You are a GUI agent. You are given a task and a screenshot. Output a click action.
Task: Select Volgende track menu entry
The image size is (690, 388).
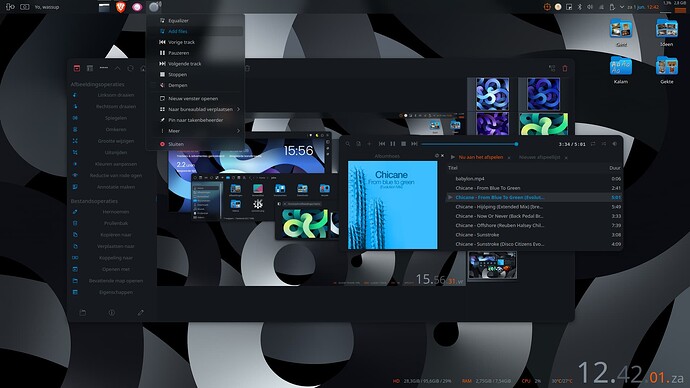tap(195, 64)
